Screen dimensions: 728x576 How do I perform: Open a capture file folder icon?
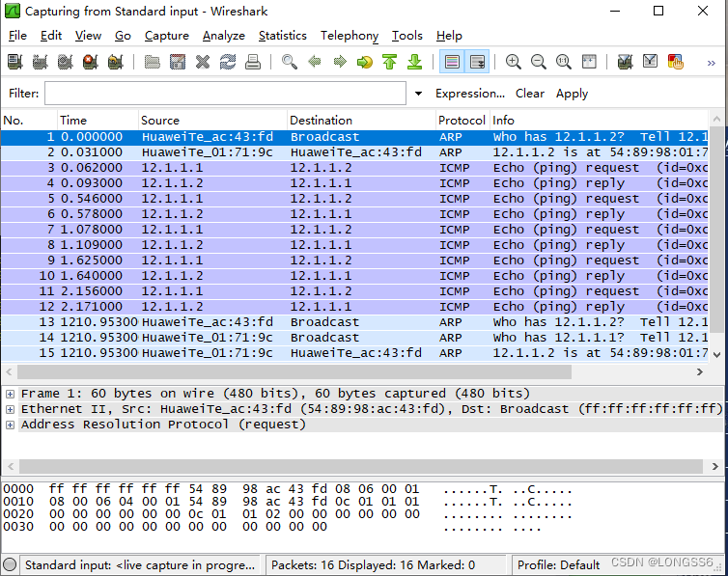coord(153,62)
